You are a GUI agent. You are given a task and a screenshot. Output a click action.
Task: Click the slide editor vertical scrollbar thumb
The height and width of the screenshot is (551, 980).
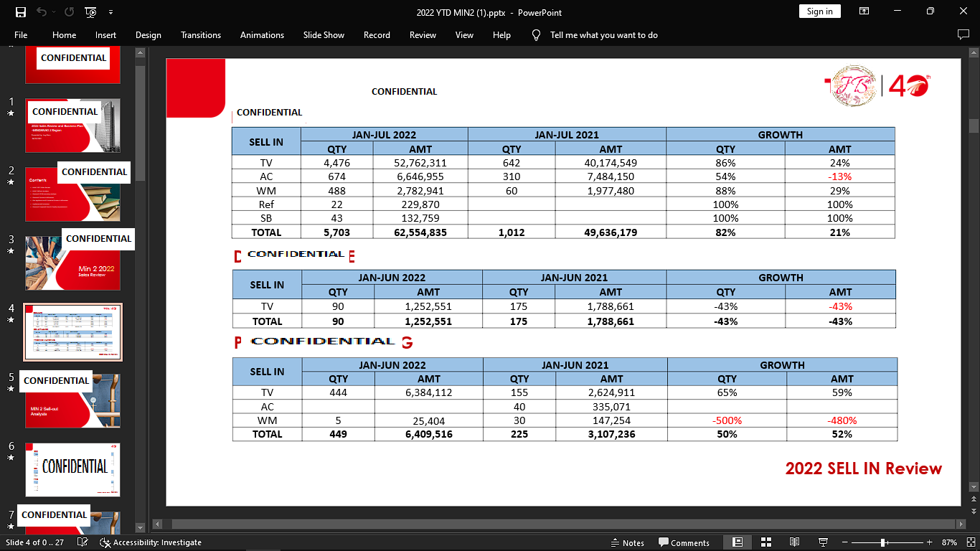(974, 126)
